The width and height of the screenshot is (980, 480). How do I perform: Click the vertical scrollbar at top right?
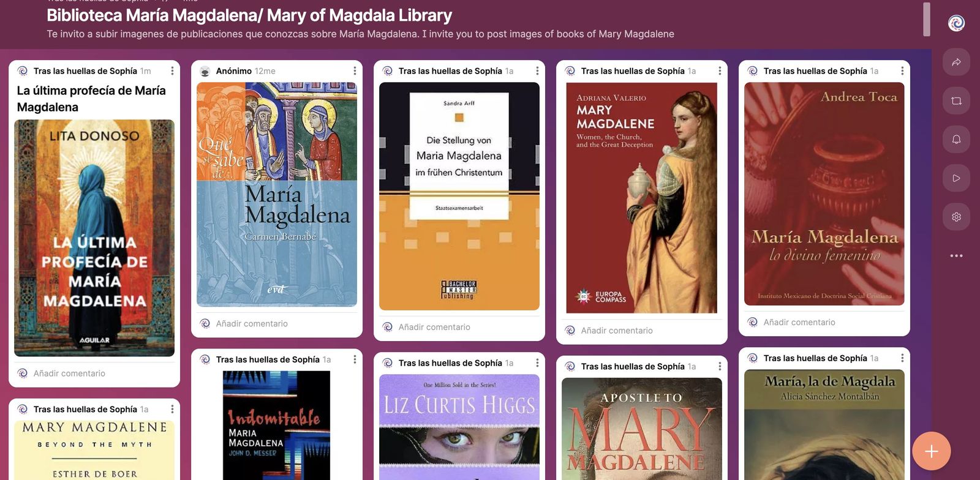[927, 19]
